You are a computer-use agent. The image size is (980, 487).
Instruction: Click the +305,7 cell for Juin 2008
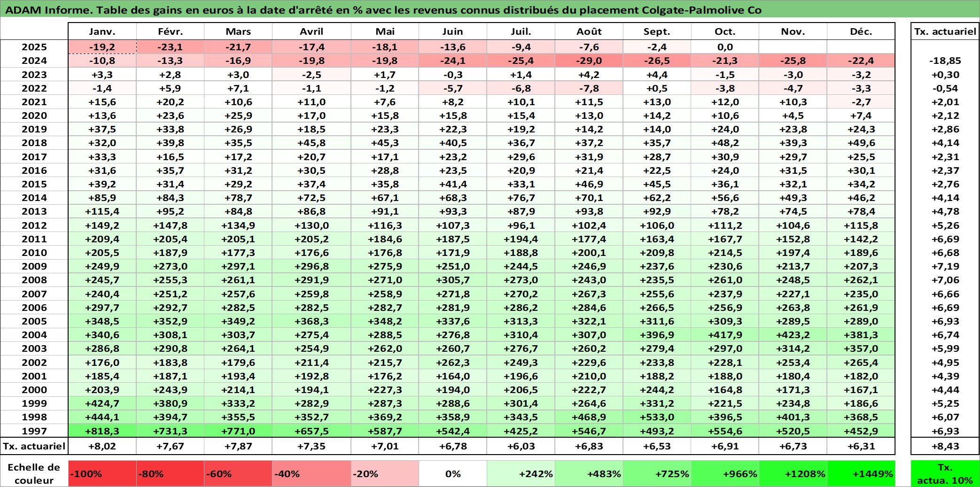click(x=453, y=280)
